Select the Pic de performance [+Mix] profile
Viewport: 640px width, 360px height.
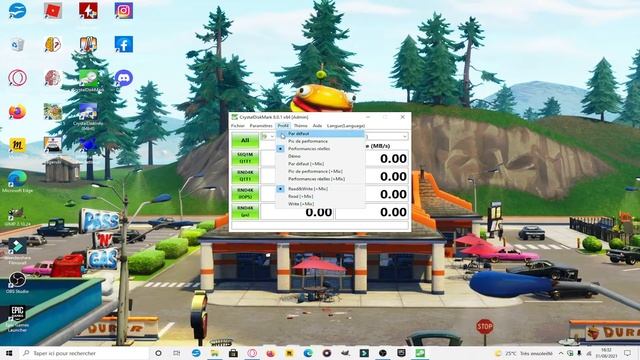(320, 171)
